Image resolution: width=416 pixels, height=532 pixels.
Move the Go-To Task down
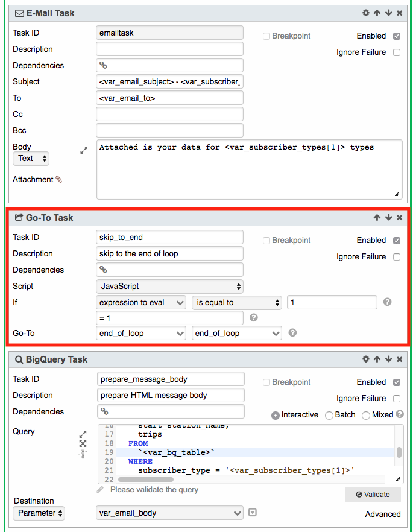tap(388, 217)
